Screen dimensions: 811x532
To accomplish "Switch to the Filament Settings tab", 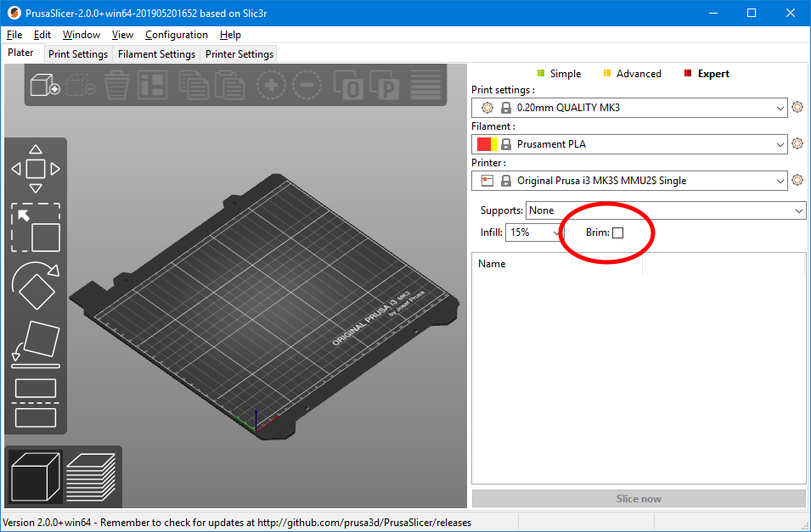I will (x=156, y=53).
